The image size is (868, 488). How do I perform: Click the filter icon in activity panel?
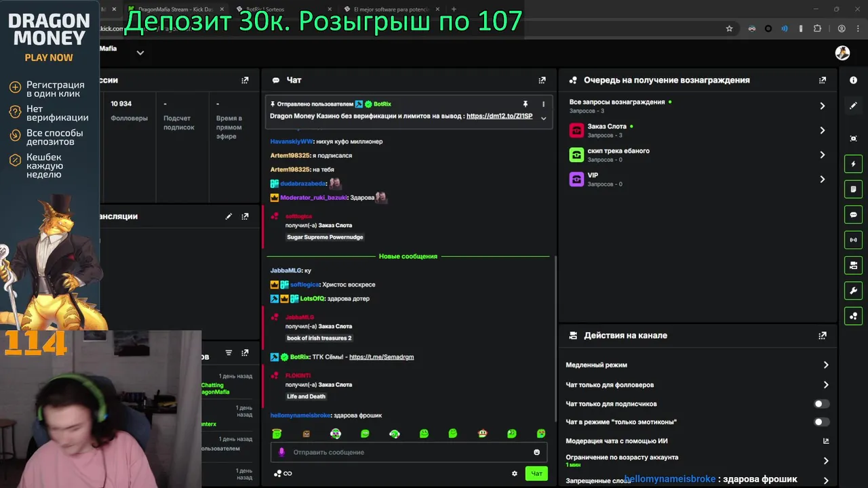(x=229, y=352)
